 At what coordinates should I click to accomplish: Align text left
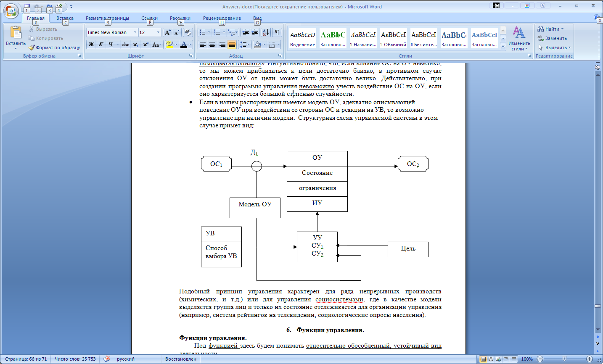(x=203, y=45)
